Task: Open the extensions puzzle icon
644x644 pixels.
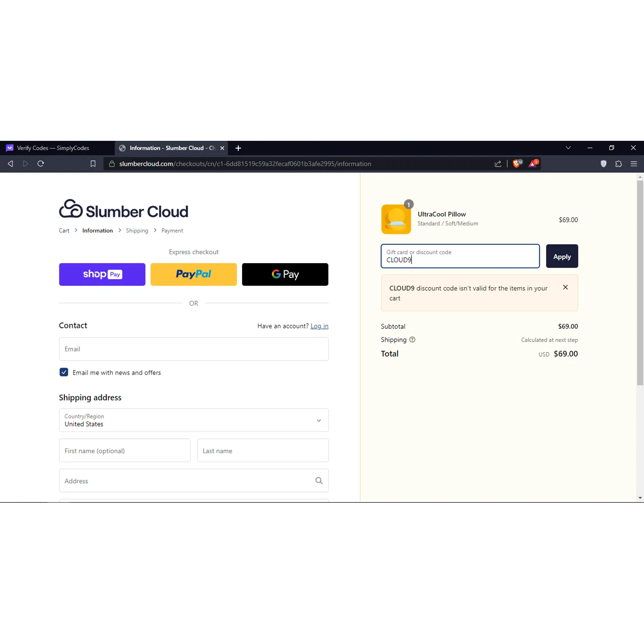Action: pyautogui.click(x=619, y=164)
